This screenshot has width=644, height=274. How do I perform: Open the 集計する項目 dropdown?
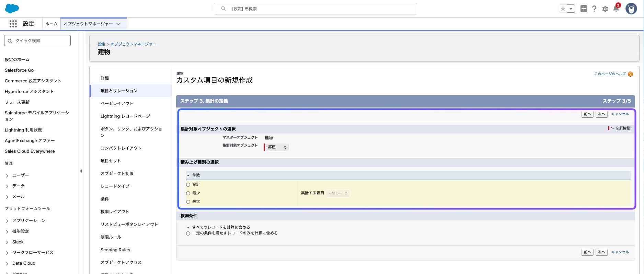point(338,193)
